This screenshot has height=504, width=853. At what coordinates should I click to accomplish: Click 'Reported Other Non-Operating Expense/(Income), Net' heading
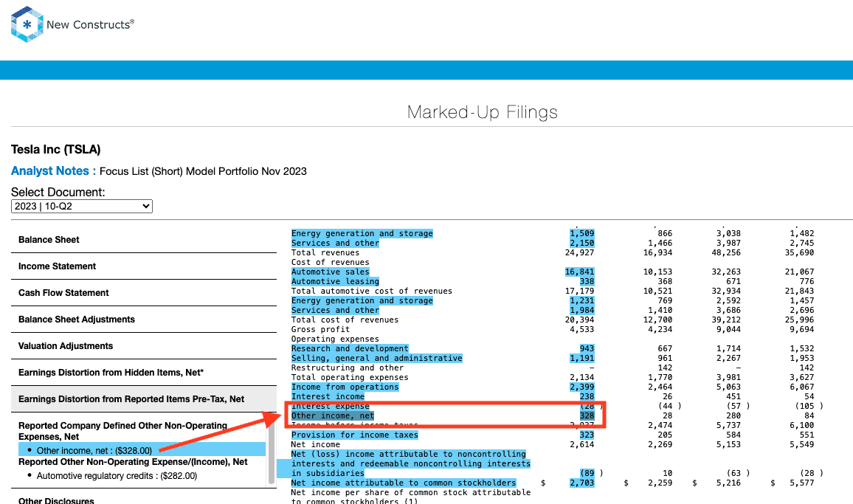pyautogui.click(x=134, y=462)
